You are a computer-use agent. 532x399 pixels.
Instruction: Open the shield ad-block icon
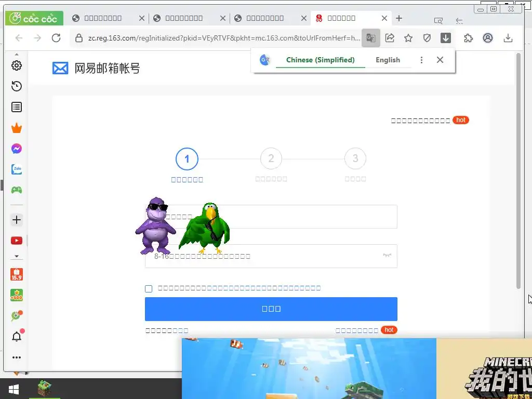click(427, 38)
